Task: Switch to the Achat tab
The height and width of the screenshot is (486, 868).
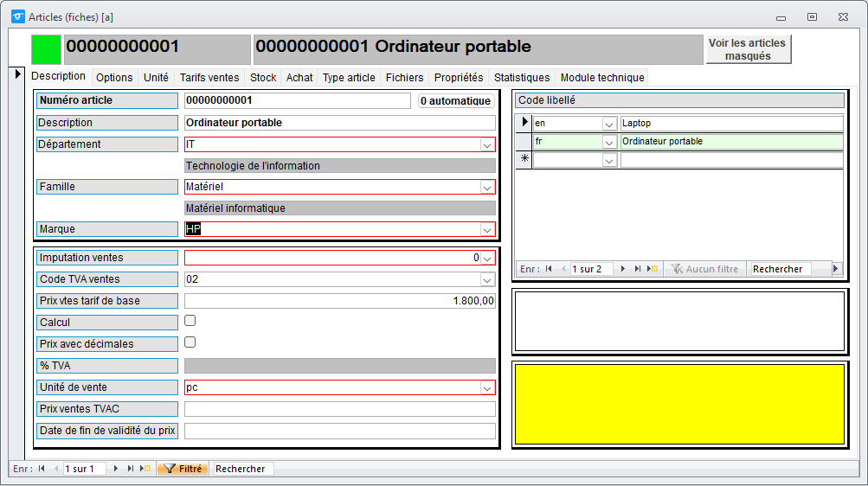Action: point(299,78)
